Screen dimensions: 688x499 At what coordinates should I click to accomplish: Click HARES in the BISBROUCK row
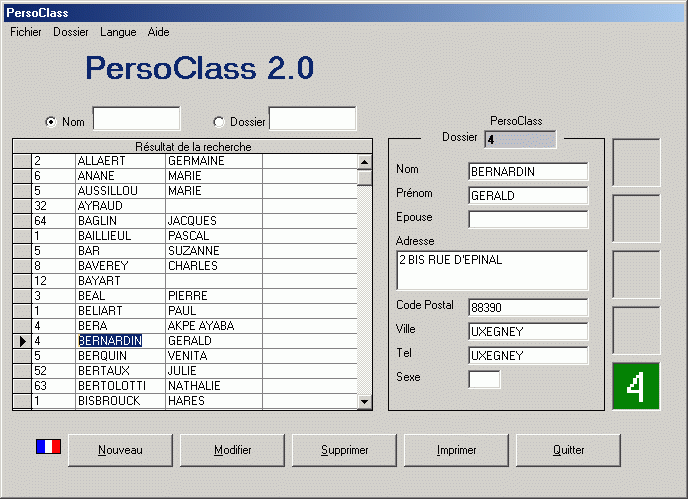tap(186, 401)
